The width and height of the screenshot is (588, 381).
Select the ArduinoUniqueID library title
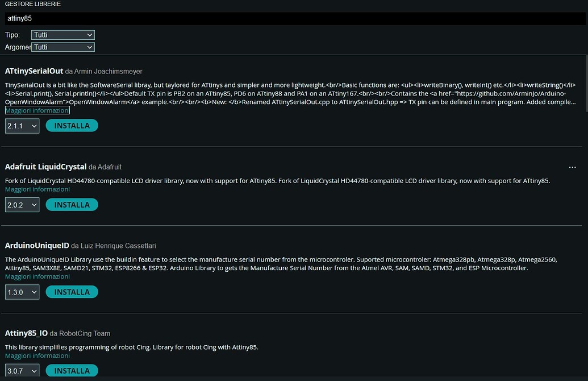pos(37,246)
